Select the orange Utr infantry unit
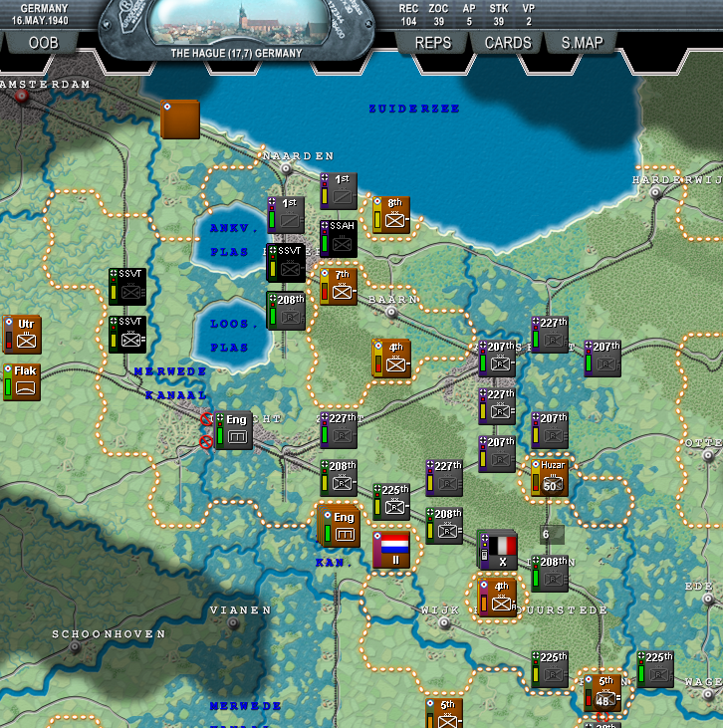 coord(22,335)
